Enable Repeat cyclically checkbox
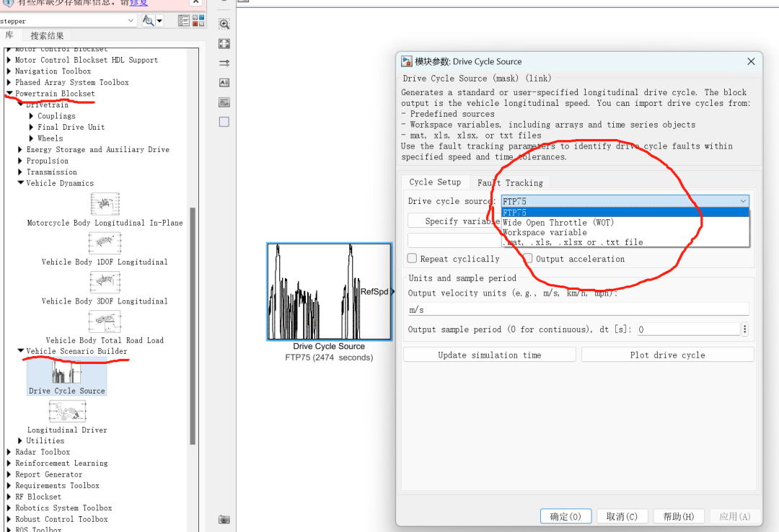The image size is (779, 532). 412,258
